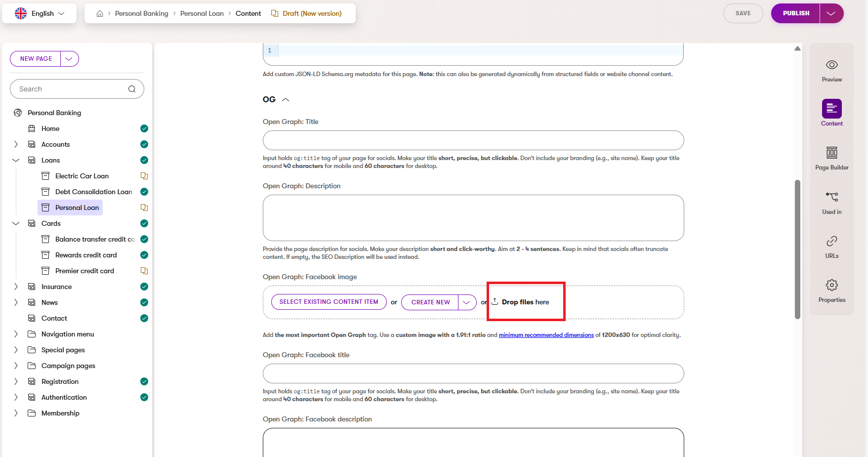Viewport: 868px width, 457px height.
Task: Collapse the Loans branch in the tree
Action: [x=15, y=160]
